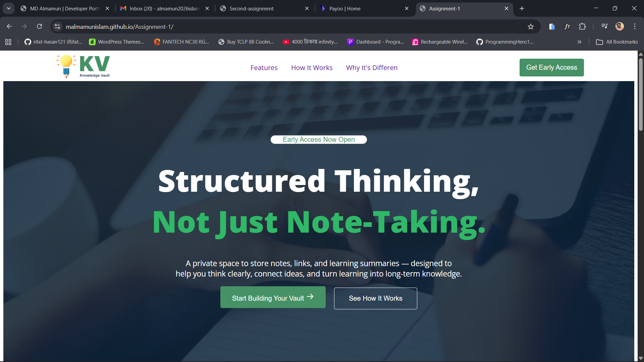This screenshot has height=362, width=644.
Task: Bookmark this page with the star icon
Action: point(531,26)
